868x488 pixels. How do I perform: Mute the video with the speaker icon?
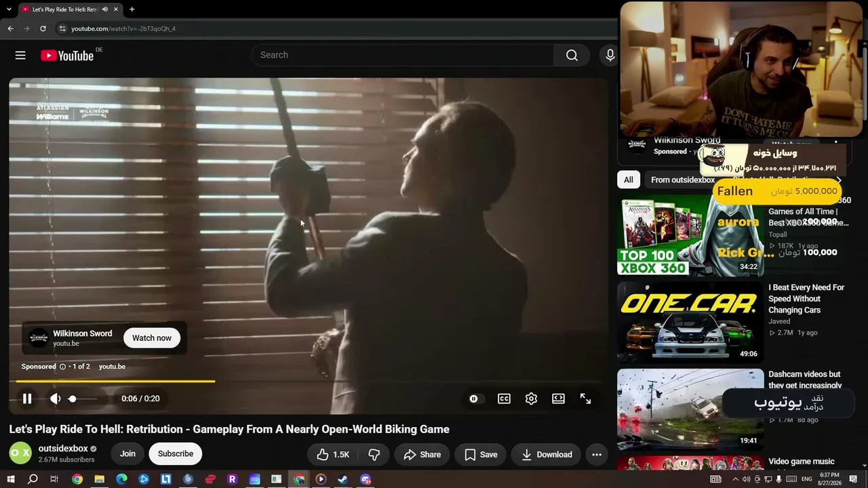pos(56,399)
